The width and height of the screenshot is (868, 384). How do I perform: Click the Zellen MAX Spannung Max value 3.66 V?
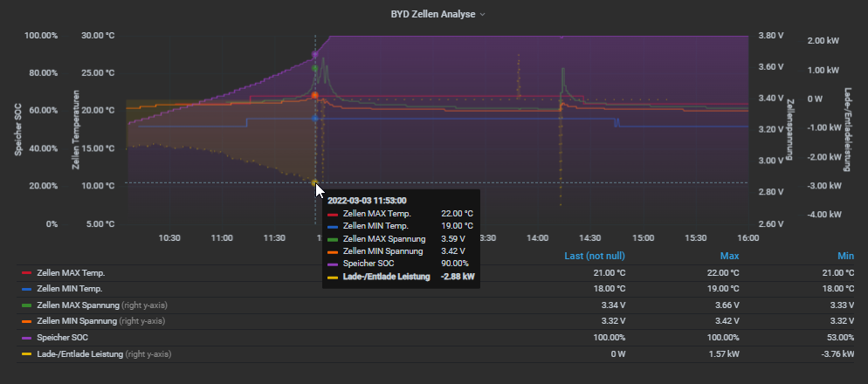(727, 305)
